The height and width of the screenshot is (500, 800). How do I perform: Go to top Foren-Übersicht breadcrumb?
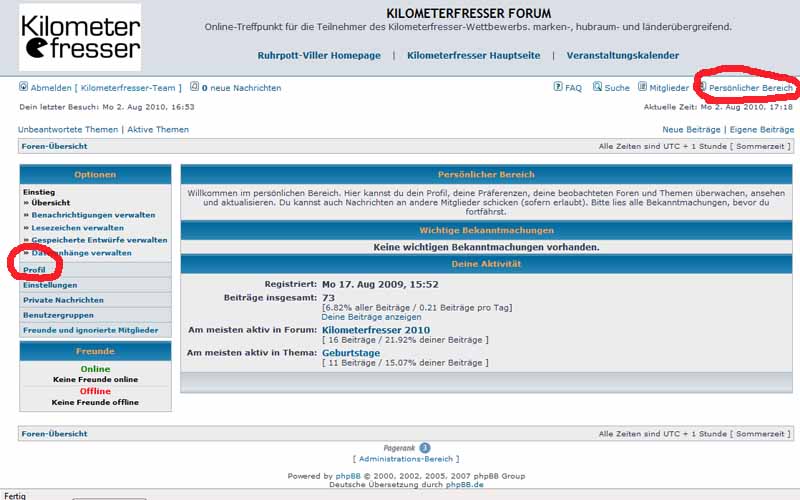tap(55, 146)
